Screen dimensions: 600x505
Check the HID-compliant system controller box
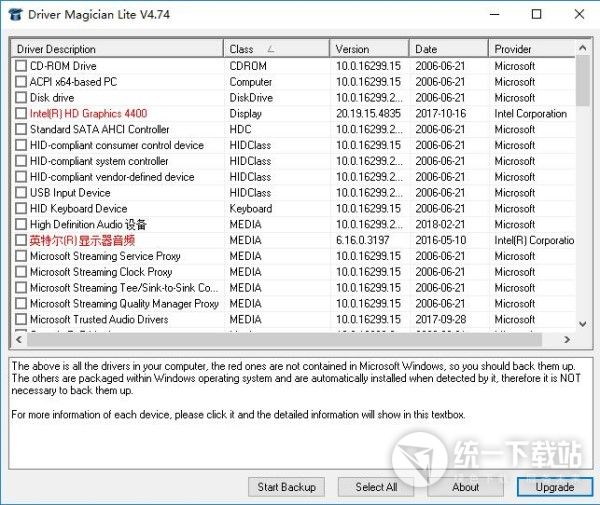pos(21,161)
